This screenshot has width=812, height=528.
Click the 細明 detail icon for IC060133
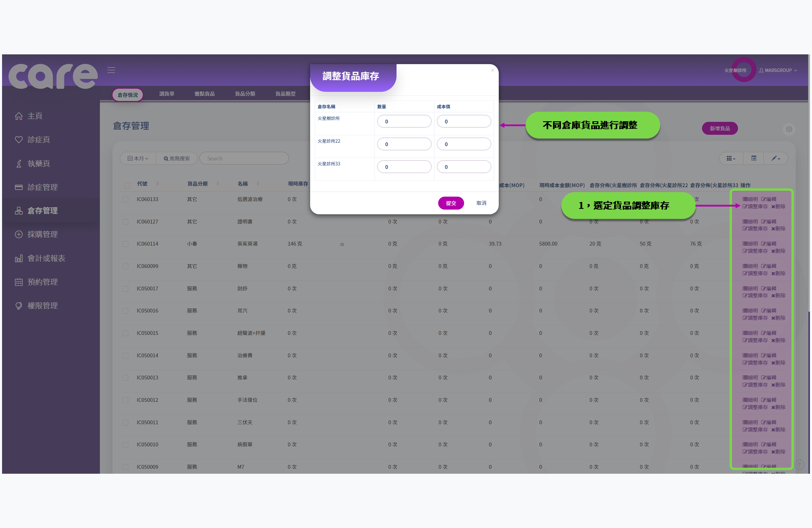[x=749, y=199]
